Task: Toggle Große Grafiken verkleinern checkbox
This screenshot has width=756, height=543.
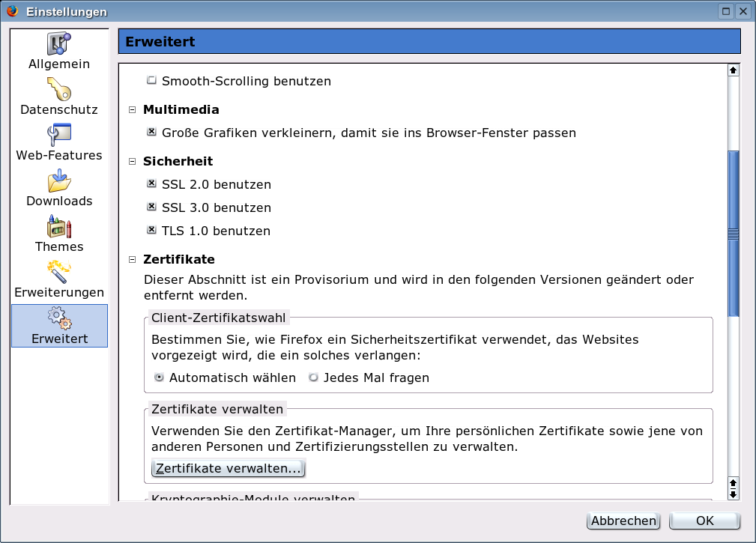Action: coord(151,132)
